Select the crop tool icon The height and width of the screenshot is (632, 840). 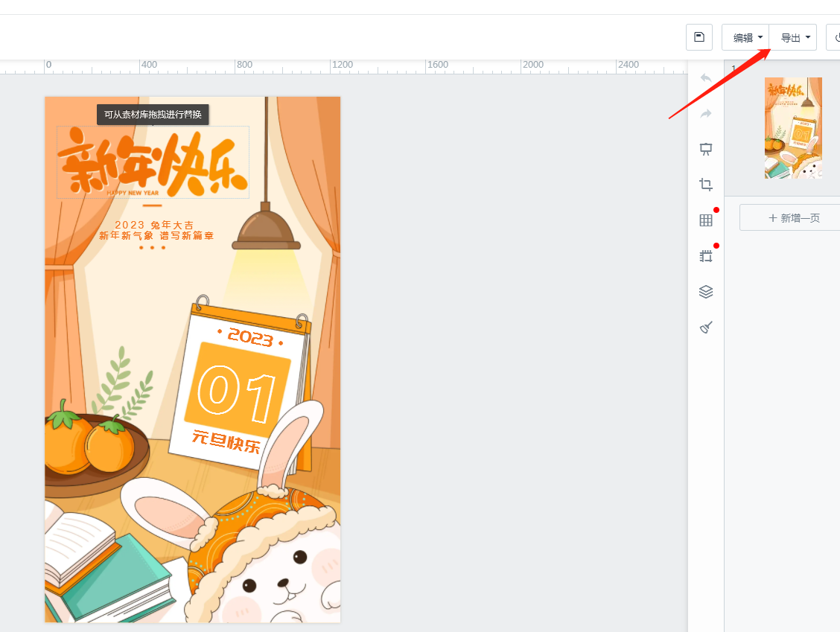[706, 185]
